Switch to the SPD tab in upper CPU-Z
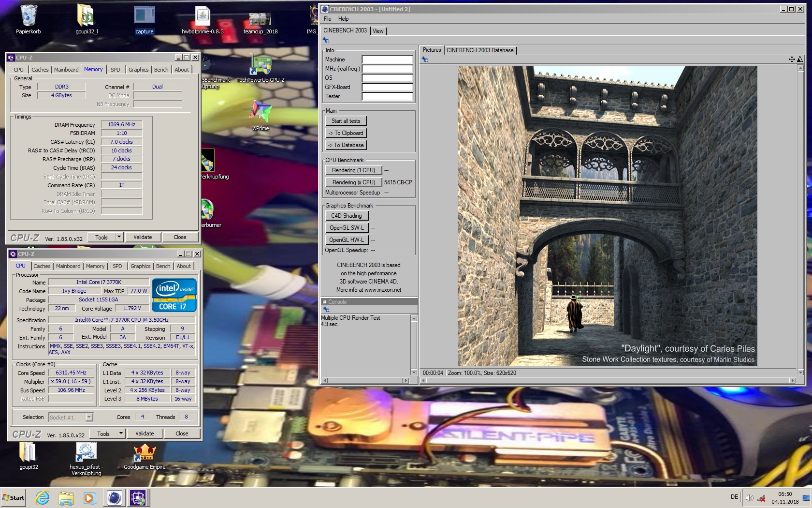This screenshot has width=812, height=508. (115, 70)
